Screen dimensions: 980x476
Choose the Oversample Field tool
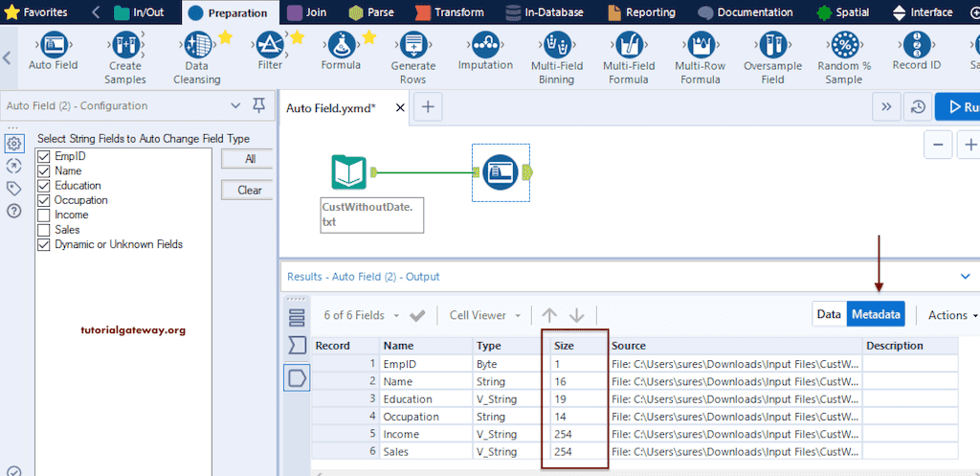(773, 57)
